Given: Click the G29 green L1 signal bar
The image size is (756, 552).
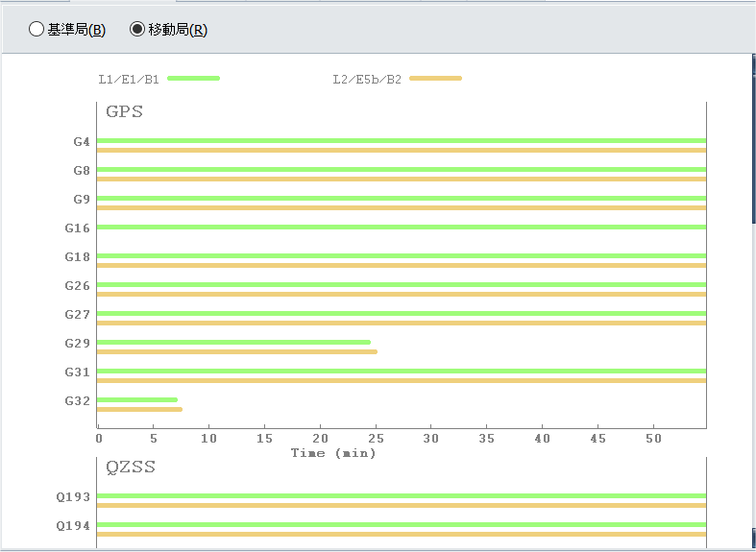Looking at the screenshot, I should (233, 342).
